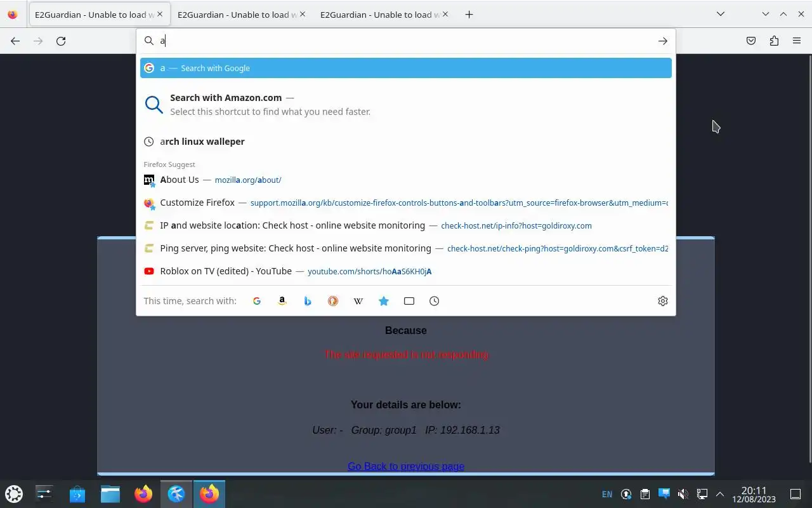Open a new tab with the plus button
Screen dimensions: 812x508
469,14
